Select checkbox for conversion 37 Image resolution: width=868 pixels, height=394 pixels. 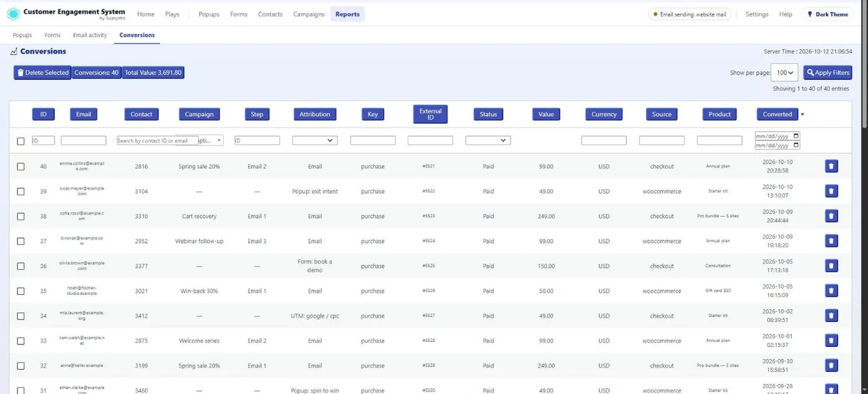tap(20, 241)
